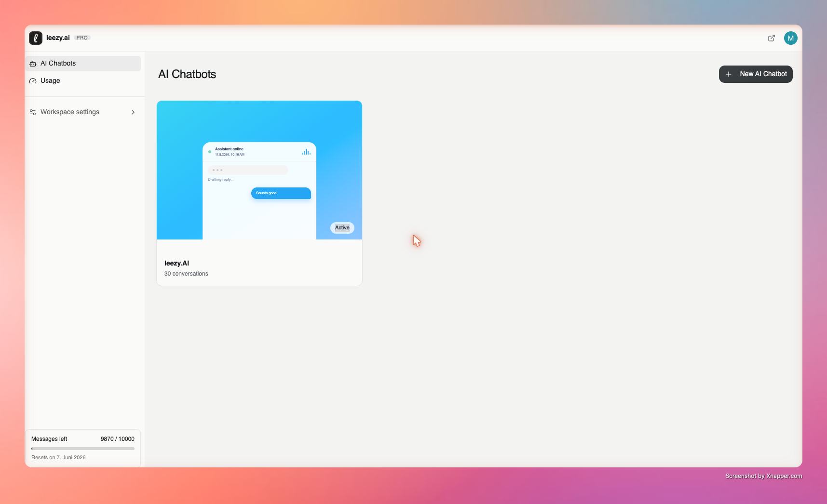Image resolution: width=827 pixels, height=504 pixels.
Task: Open the leezy.AI chatbot title
Action: 176,263
